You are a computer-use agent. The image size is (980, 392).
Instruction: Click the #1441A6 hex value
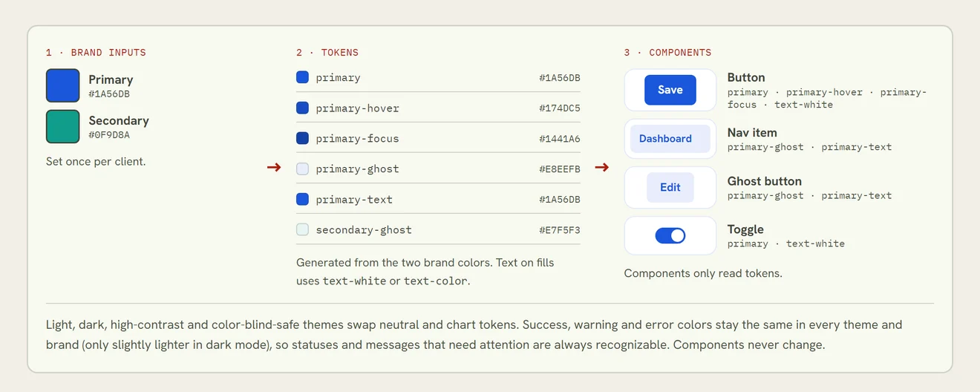click(560, 139)
